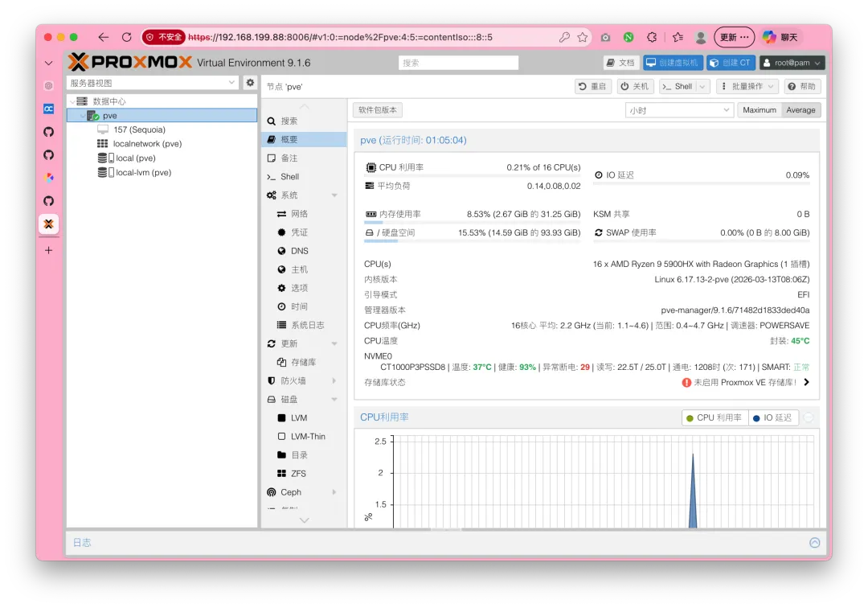Image resolution: width=868 pixels, height=608 pixels.
Task: Add new tab with plus icon in sidebar
Action: (49, 250)
